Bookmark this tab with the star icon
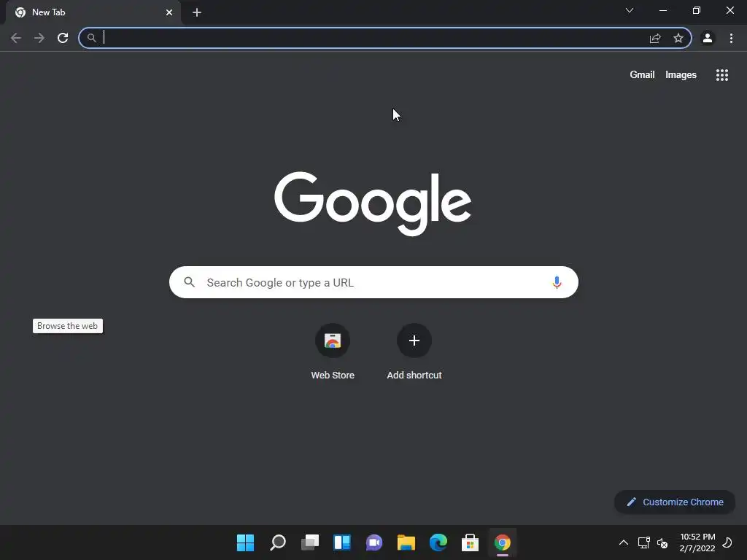This screenshot has height=560, width=747. click(x=678, y=38)
